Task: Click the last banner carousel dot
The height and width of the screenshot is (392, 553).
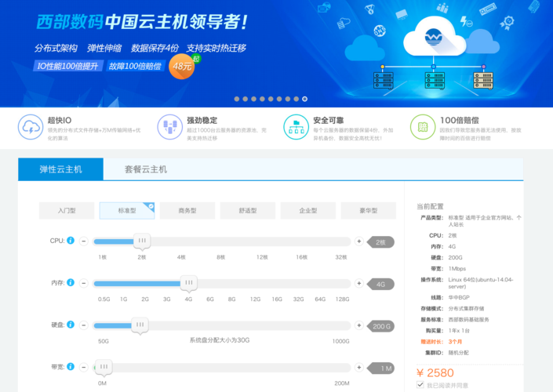Action: pos(304,99)
